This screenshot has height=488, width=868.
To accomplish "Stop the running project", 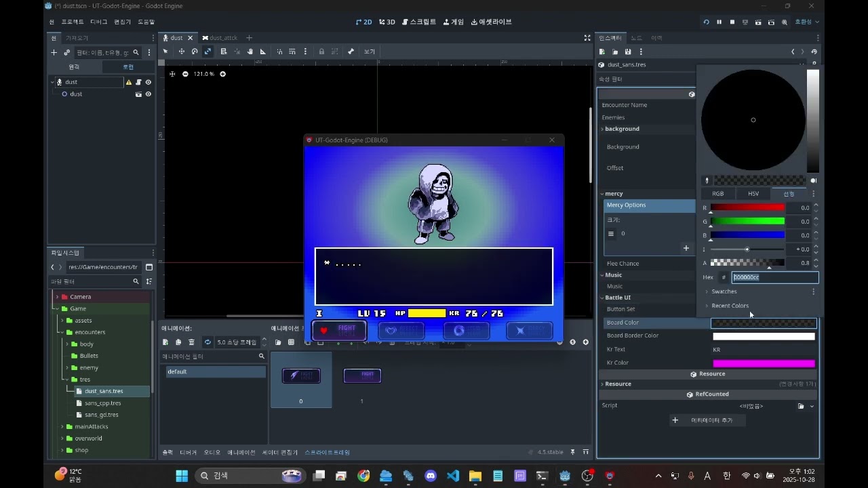I will pyautogui.click(x=732, y=22).
